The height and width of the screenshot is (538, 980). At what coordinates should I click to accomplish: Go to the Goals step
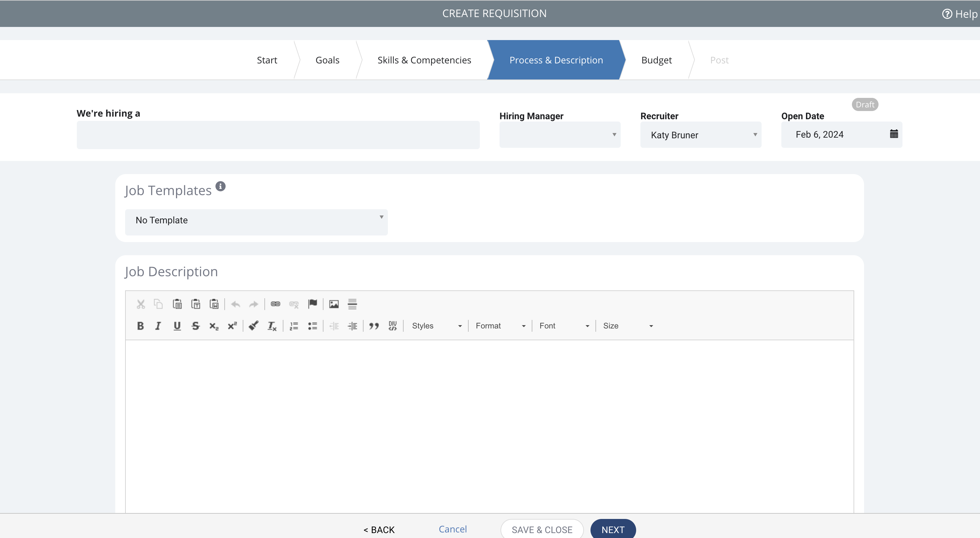pyautogui.click(x=327, y=60)
